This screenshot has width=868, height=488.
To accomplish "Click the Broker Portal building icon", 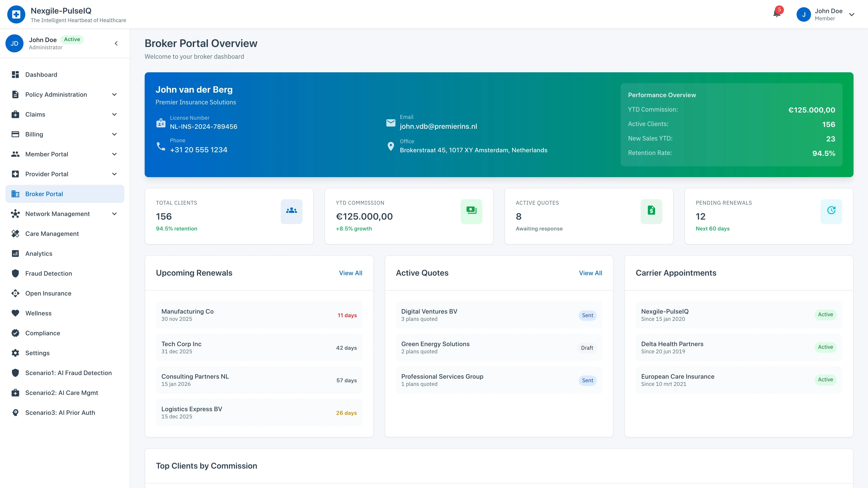I will click(x=16, y=194).
